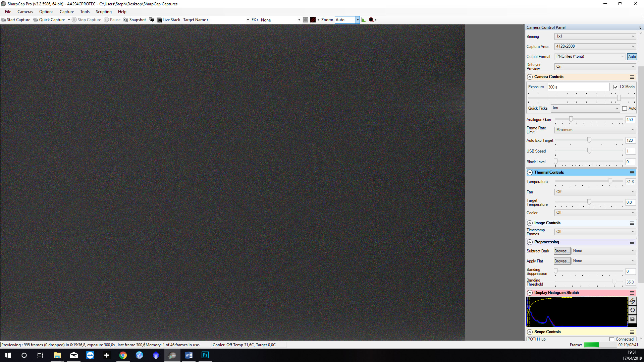Click the auto-stretch lightning bolt icon
Screen dimensions: 644x362
632,301
